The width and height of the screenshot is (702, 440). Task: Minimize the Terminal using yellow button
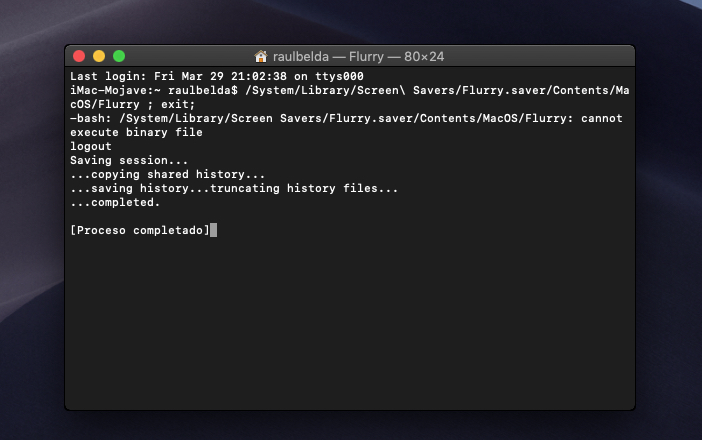(99, 56)
